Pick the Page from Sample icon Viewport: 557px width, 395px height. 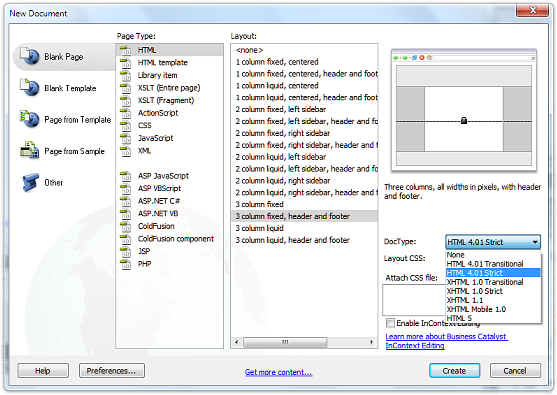click(29, 150)
